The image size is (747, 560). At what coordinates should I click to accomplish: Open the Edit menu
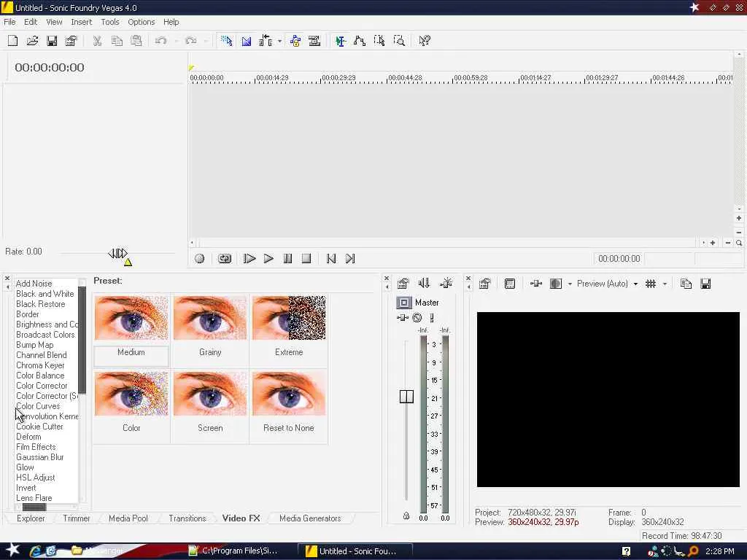(x=31, y=22)
